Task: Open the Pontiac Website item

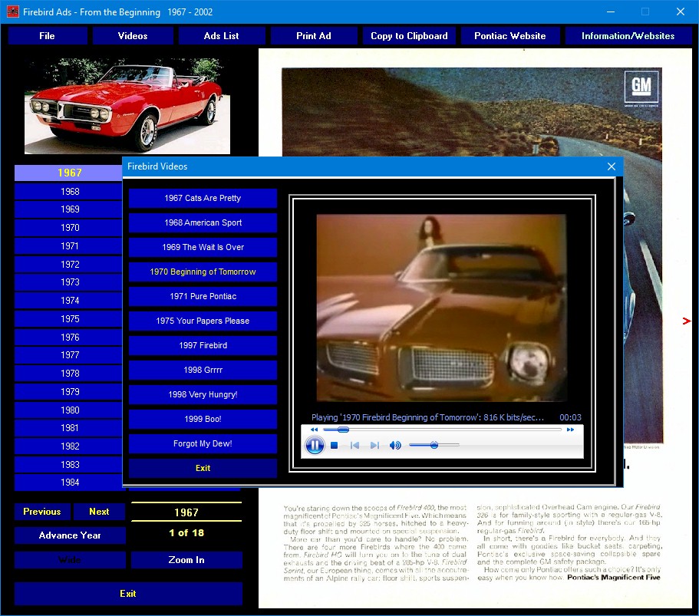Action: tap(510, 35)
